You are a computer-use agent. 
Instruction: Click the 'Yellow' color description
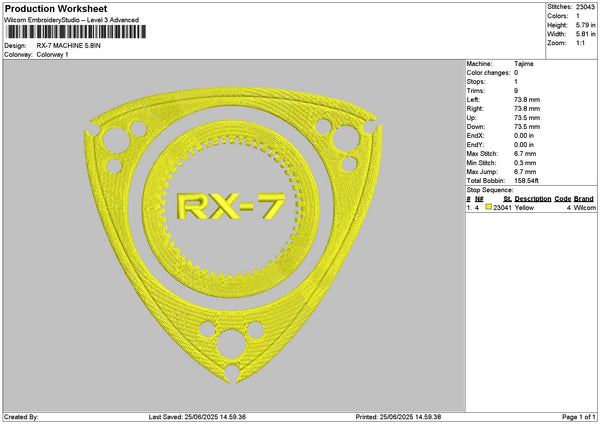click(x=524, y=208)
